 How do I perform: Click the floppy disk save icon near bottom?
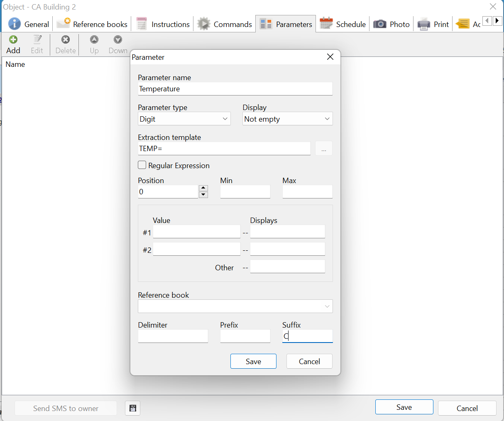[x=132, y=408]
